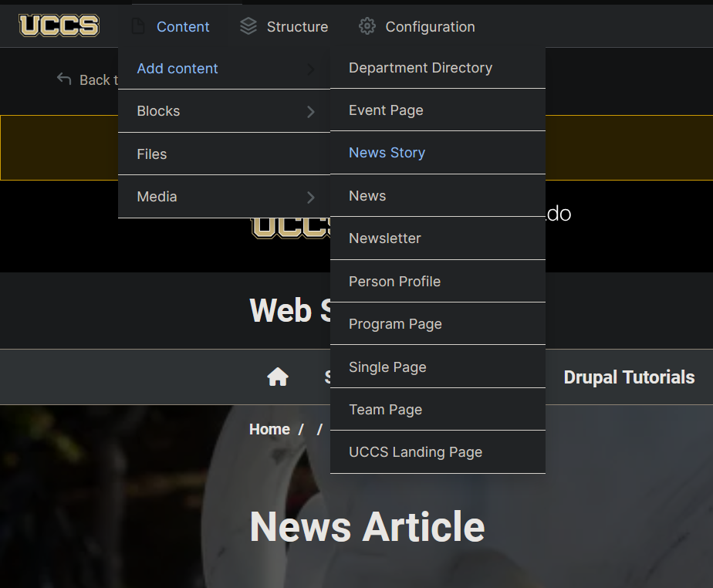The width and height of the screenshot is (713, 588).
Task: Choose Department Directory content type
Action: point(438,68)
